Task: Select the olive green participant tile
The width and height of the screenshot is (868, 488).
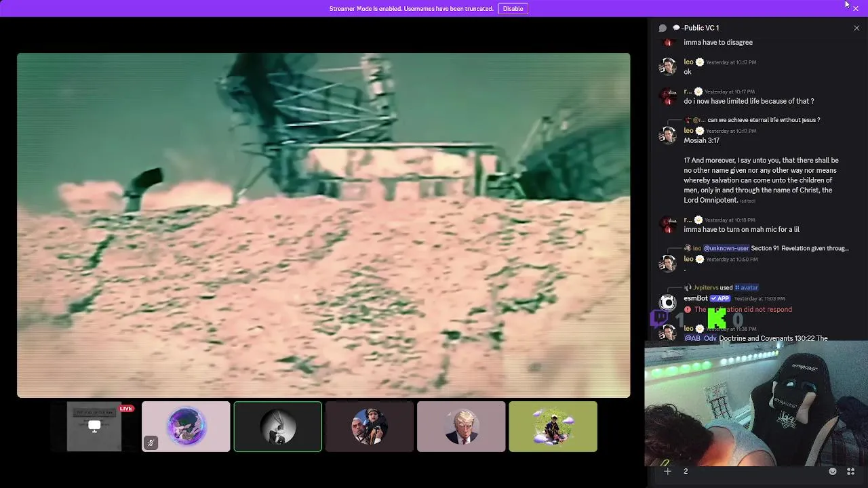Action: point(553,426)
